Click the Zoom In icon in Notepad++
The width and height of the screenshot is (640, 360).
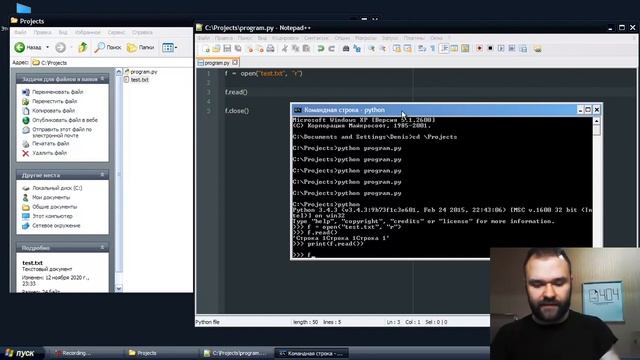click(x=371, y=49)
